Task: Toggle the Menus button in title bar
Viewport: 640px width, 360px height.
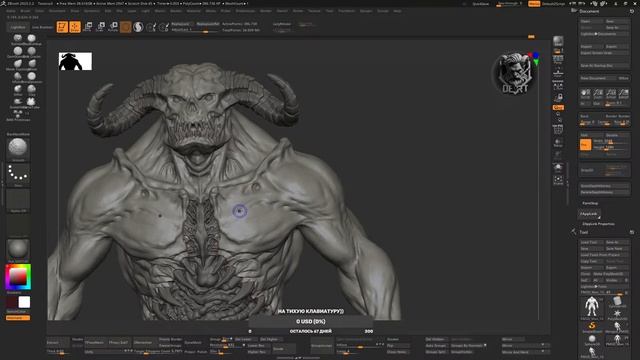Action: tap(534, 4)
